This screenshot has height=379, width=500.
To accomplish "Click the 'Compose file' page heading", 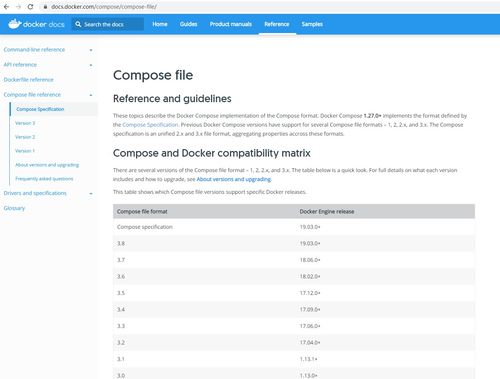I will pyautogui.click(x=153, y=75).
